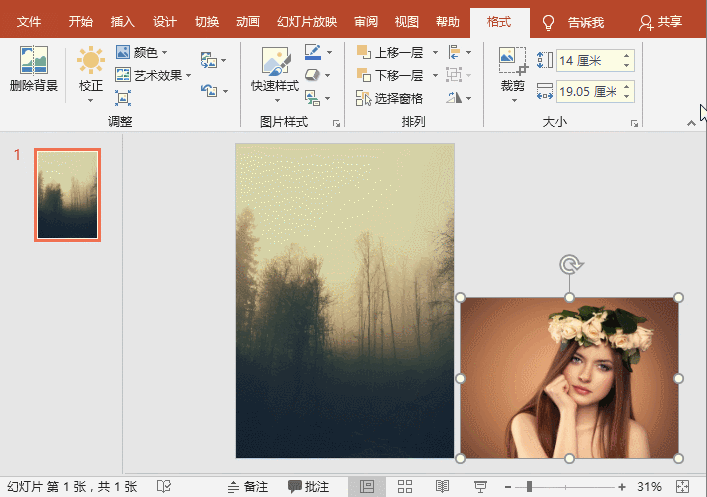This screenshot has height=497, width=707.
Task: Switch to Reading view in status bar
Action: (x=442, y=487)
